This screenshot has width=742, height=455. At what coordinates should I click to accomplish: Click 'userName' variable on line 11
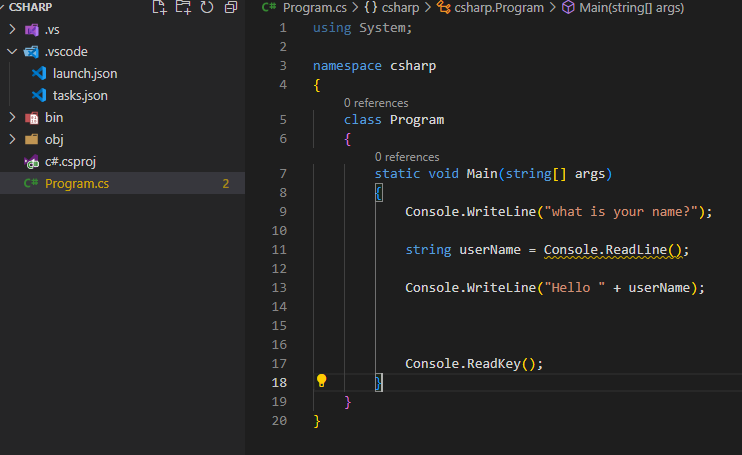pos(490,250)
